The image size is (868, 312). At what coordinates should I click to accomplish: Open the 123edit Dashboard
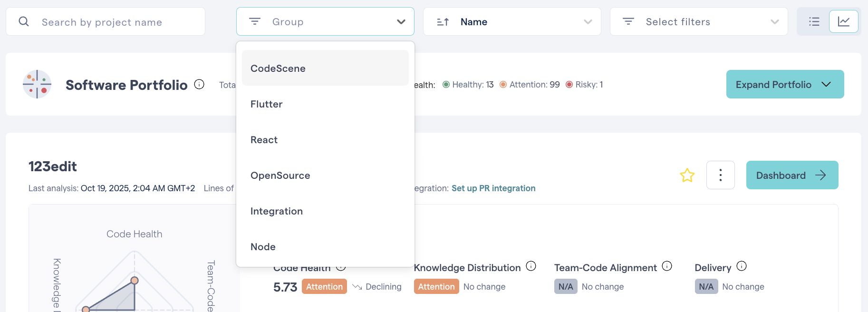[x=792, y=175]
